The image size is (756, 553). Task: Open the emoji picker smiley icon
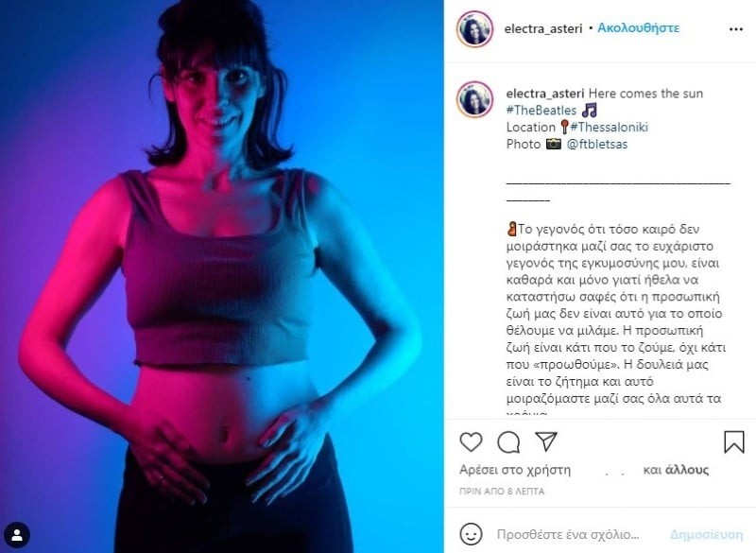(471, 534)
